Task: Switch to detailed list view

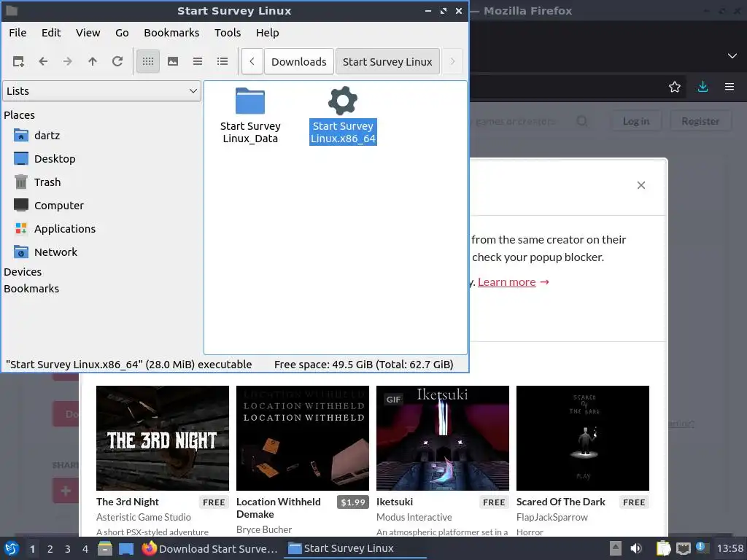Action: click(x=222, y=61)
